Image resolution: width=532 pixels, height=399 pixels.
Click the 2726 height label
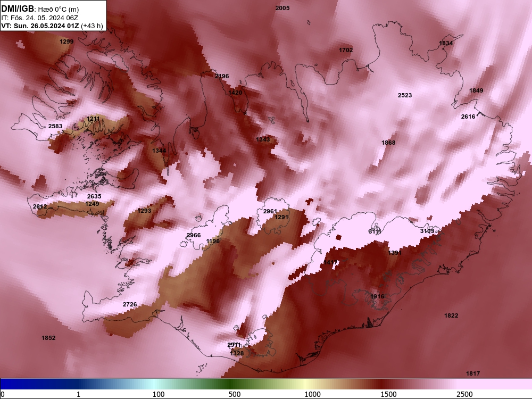130,305
